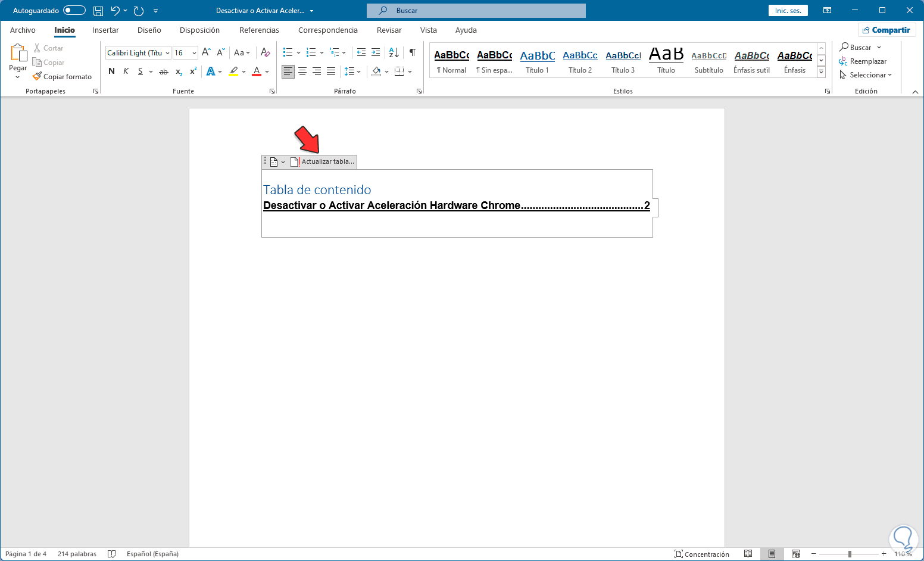
Task: Increase paragraph indent
Action: click(x=376, y=52)
